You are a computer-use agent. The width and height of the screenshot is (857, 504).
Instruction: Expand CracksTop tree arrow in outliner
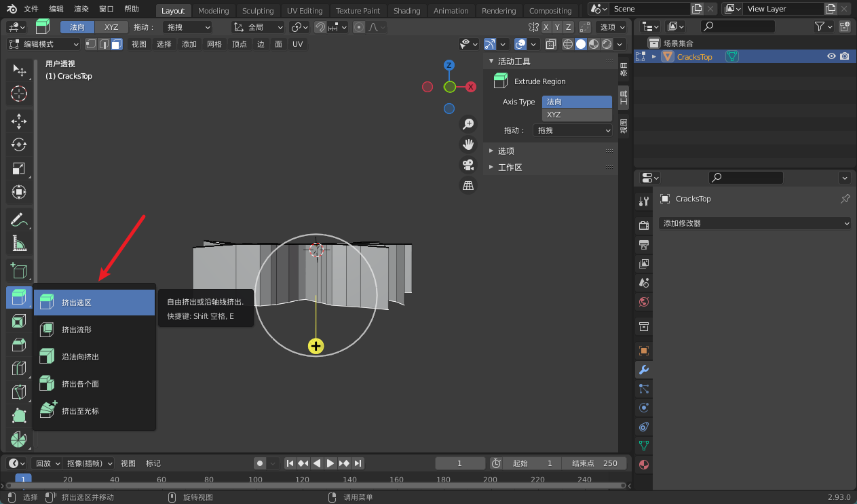click(654, 57)
